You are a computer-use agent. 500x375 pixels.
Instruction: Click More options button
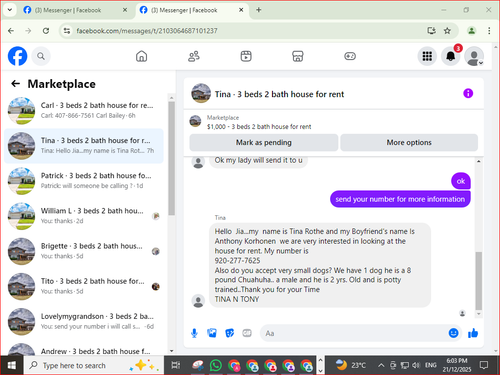point(409,143)
